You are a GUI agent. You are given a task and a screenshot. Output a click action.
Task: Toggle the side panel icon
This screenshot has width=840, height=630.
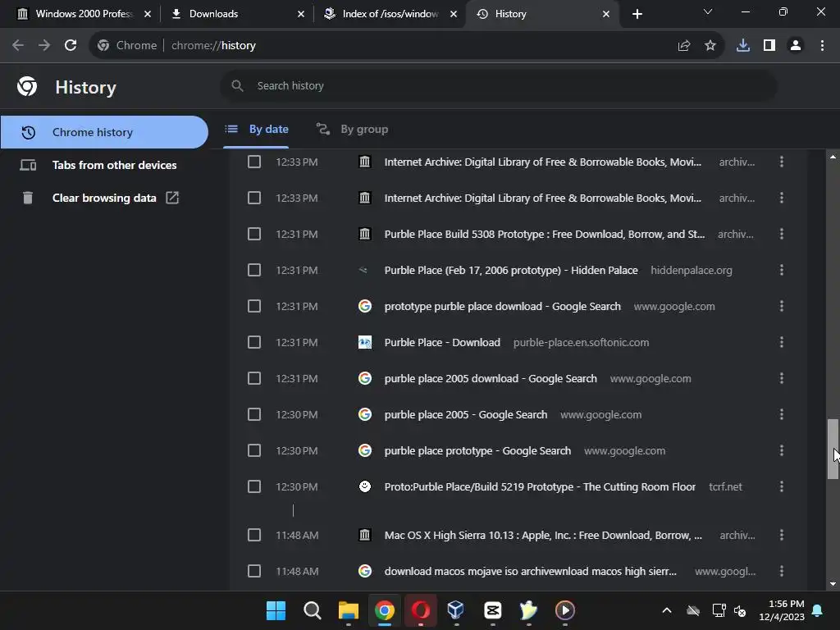[x=769, y=46]
